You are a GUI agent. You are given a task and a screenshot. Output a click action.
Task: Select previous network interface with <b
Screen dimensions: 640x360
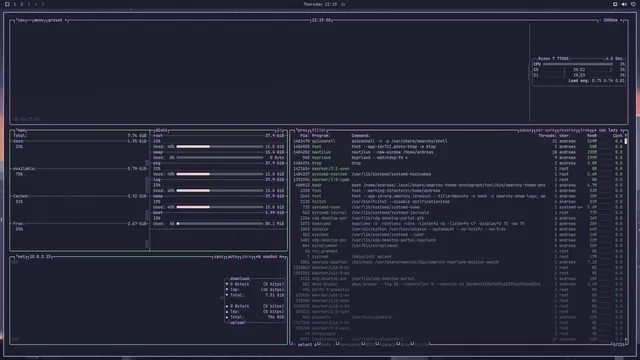point(258,257)
